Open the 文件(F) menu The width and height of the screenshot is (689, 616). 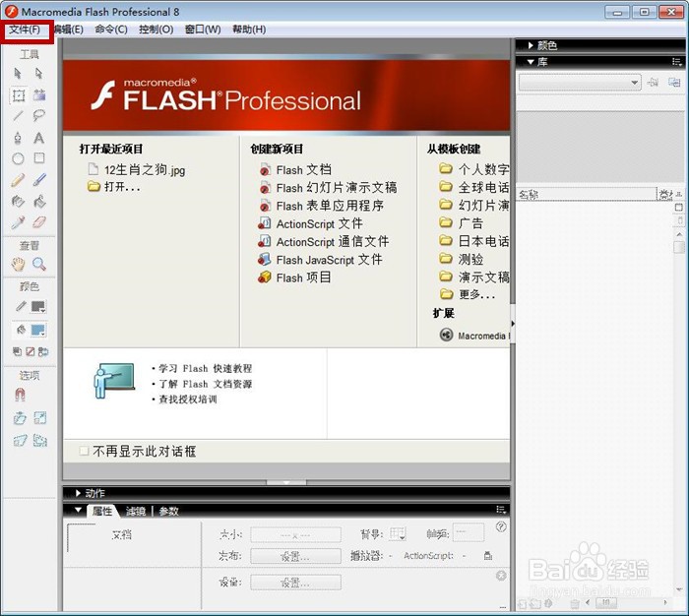point(25,30)
